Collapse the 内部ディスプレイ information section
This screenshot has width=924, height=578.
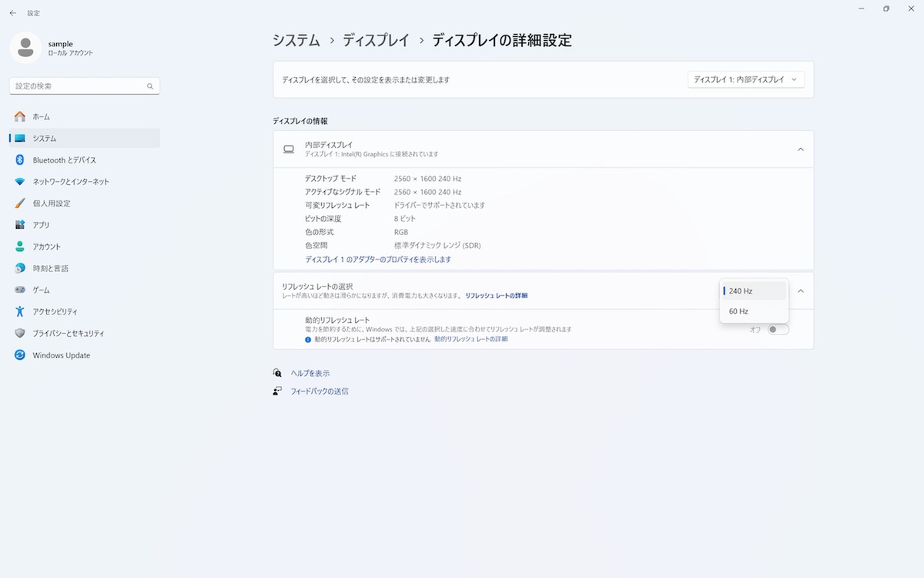tap(800, 150)
